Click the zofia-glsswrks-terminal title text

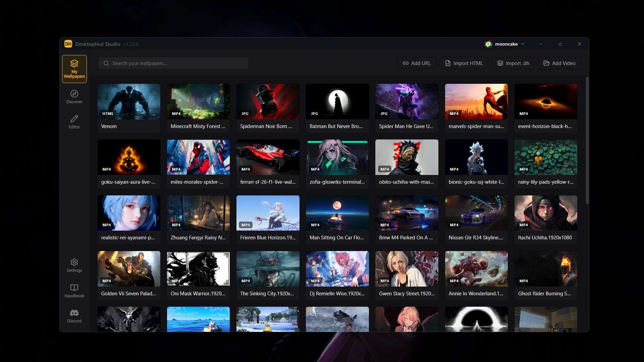(x=337, y=182)
